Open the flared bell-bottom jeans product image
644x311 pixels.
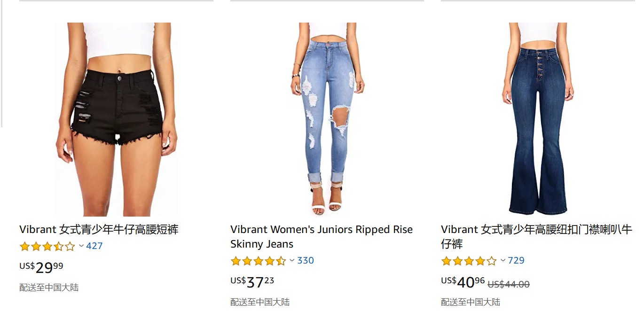pos(538,119)
